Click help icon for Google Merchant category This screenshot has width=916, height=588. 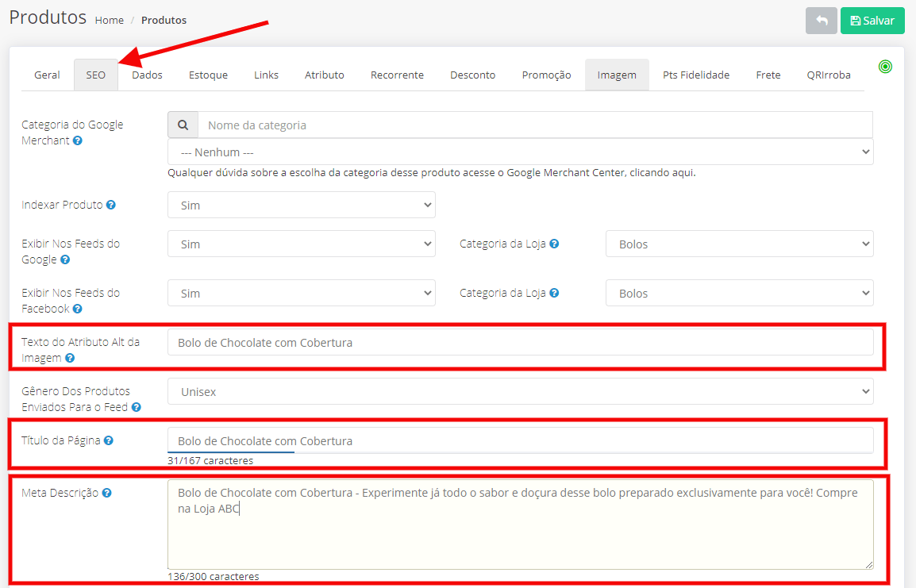[x=78, y=140]
